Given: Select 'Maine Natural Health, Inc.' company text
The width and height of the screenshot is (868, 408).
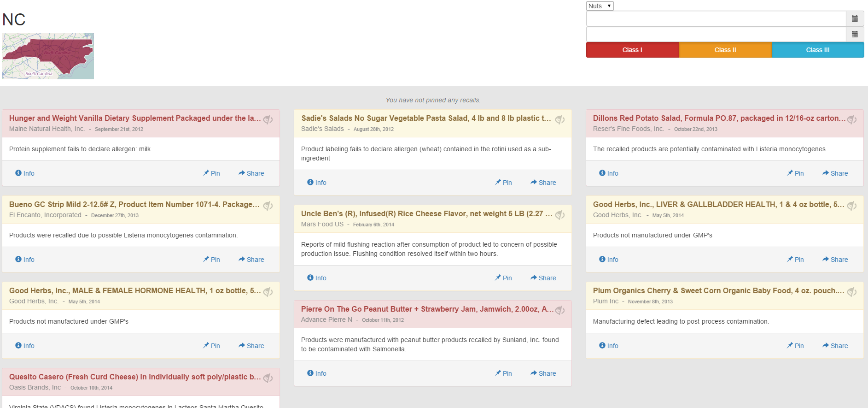Looking at the screenshot, I should pos(47,129).
